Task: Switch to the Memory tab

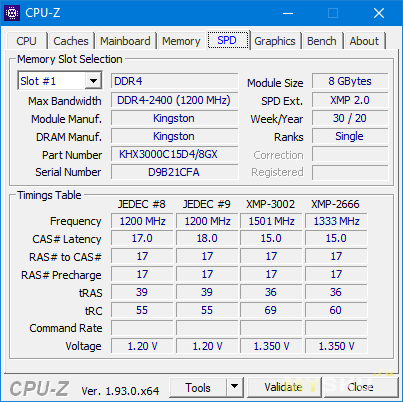Action: click(x=181, y=41)
